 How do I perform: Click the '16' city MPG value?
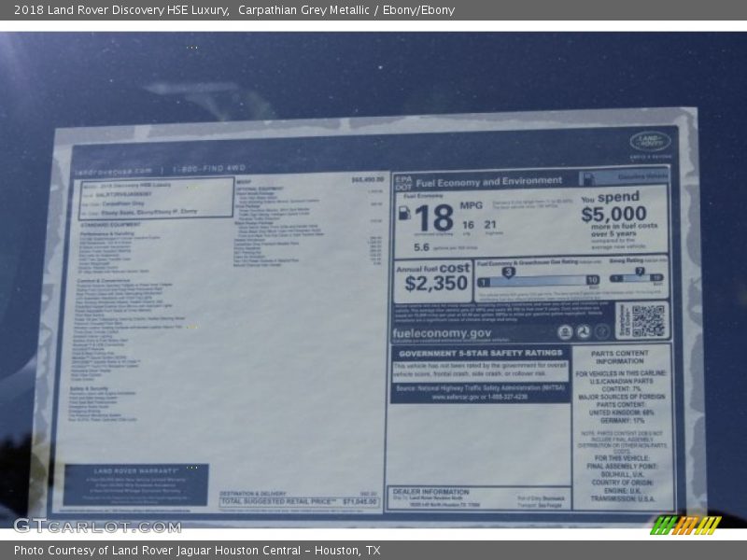click(x=468, y=225)
